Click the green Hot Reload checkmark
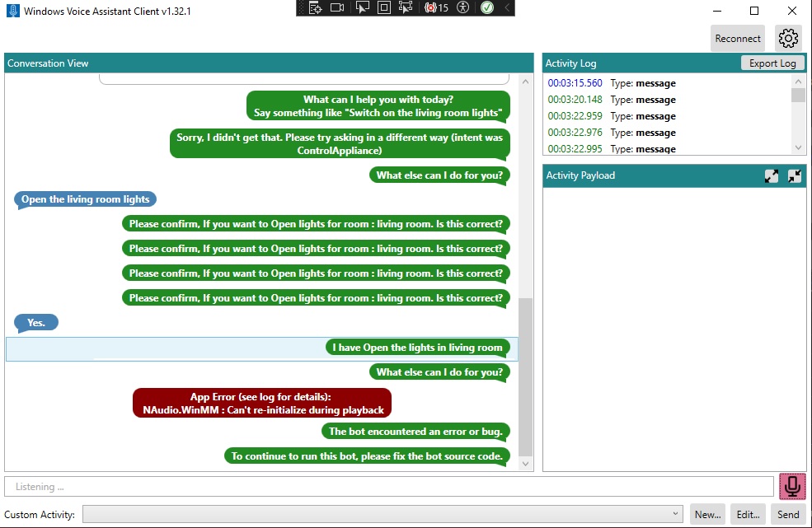 point(487,7)
